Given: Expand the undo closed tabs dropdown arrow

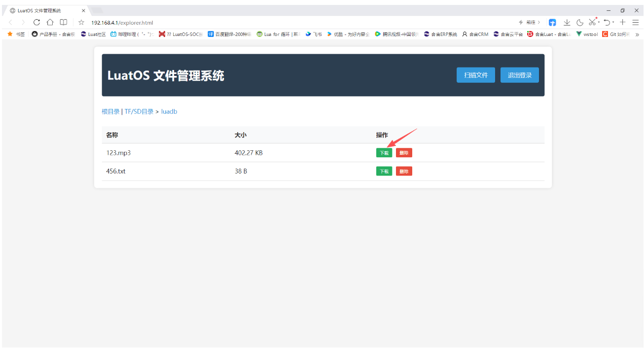Looking at the screenshot, I should [613, 23].
